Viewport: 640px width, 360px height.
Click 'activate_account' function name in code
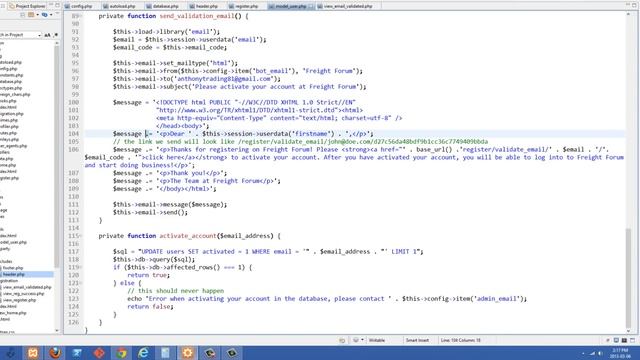pos(188,236)
